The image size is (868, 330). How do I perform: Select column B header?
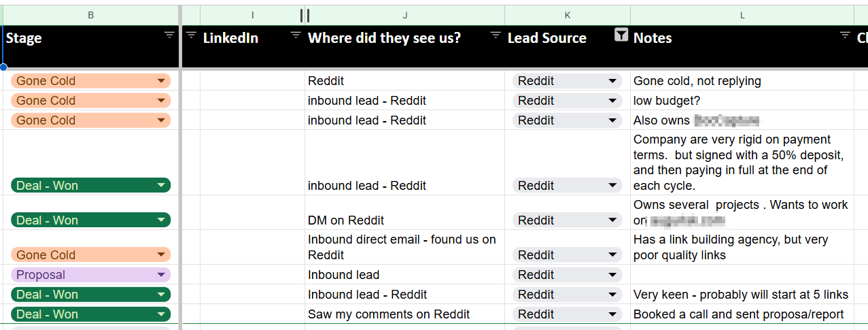pos(91,15)
